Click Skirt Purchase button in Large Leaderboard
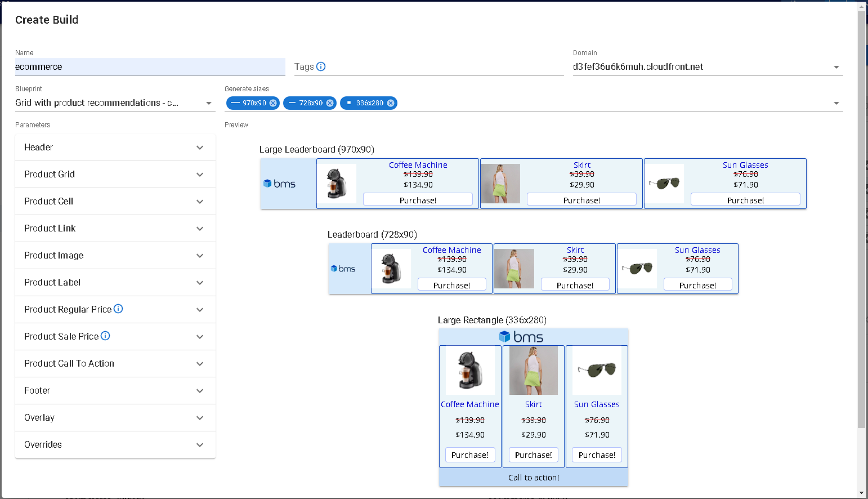Viewport: 868px width, 499px height. (581, 200)
